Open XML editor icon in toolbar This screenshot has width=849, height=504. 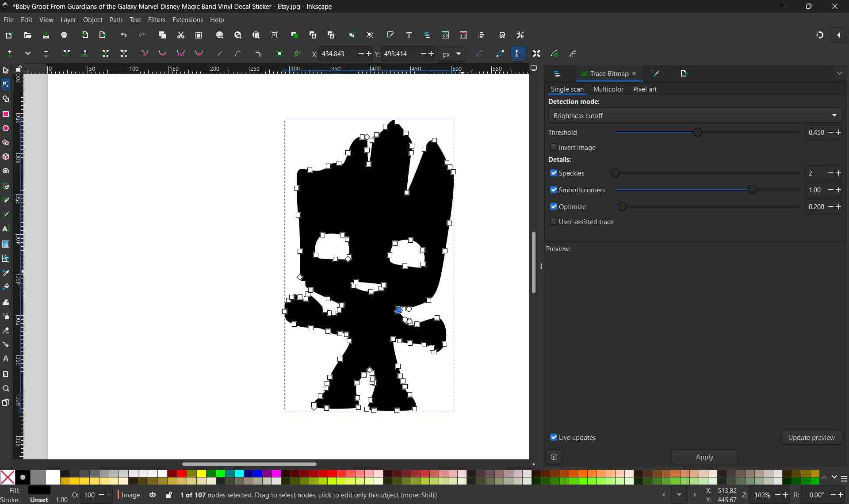pos(445,35)
